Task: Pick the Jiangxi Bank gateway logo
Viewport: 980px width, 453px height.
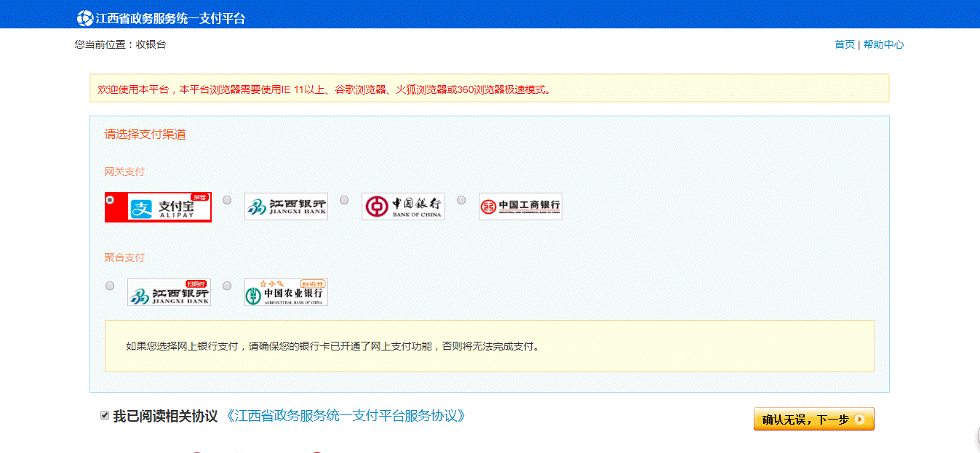Action: click(286, 207)
